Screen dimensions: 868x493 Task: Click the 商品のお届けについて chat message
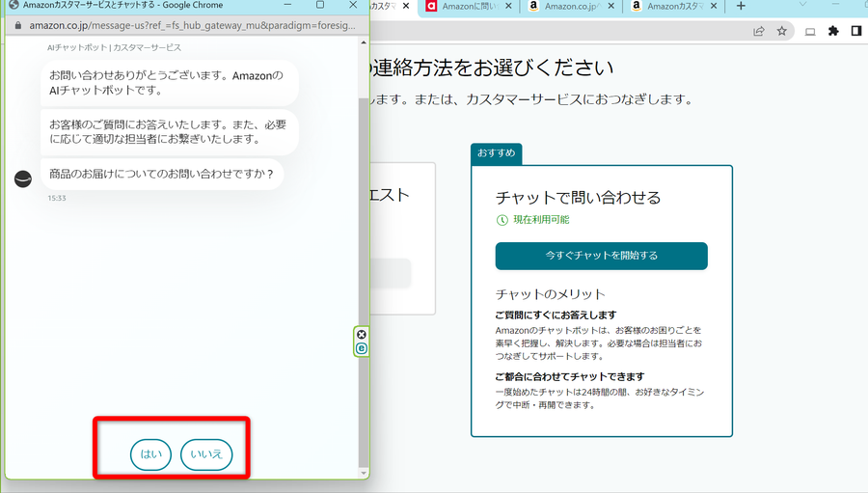pos(162,175)
